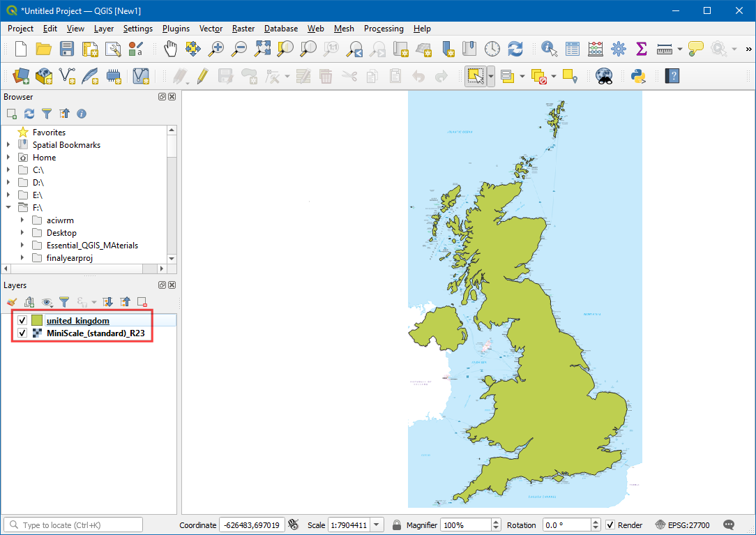Open the Processing menu
Screen dimensions: 756x535
pyautogui.click(x=384, y=29)
